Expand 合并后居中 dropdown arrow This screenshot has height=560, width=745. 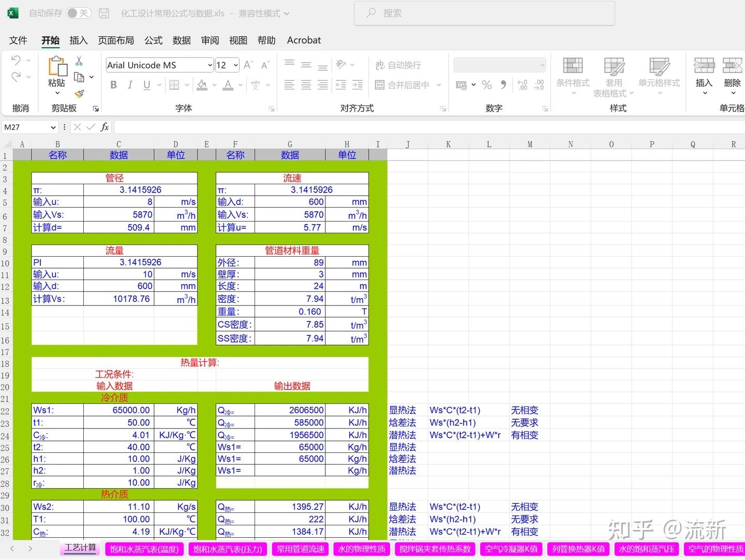pos(439,85)
